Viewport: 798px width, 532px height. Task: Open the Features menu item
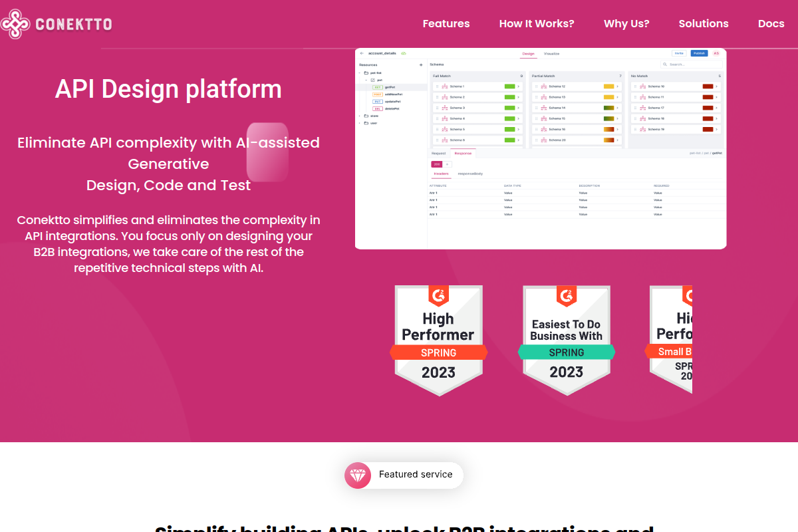point(446,23)
